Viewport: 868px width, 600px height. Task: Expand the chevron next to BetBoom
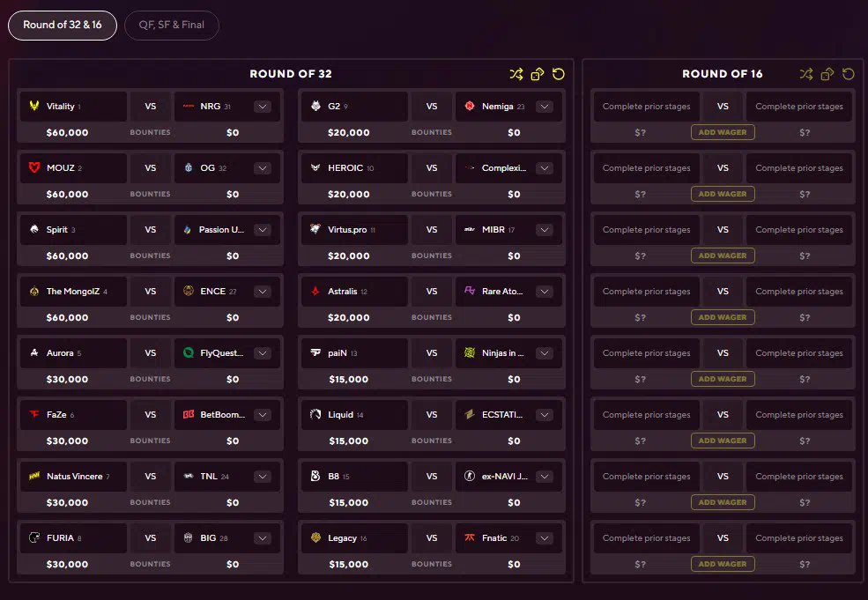[263, 415]
